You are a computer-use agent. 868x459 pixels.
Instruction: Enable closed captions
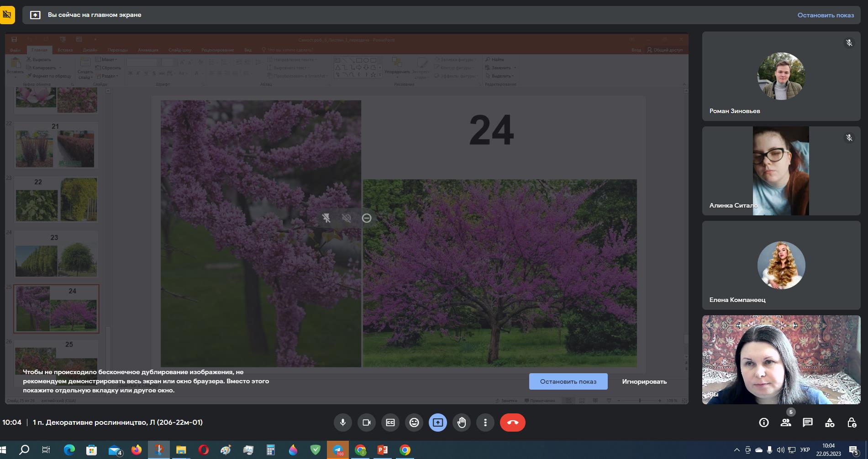(x=390, y=422)
